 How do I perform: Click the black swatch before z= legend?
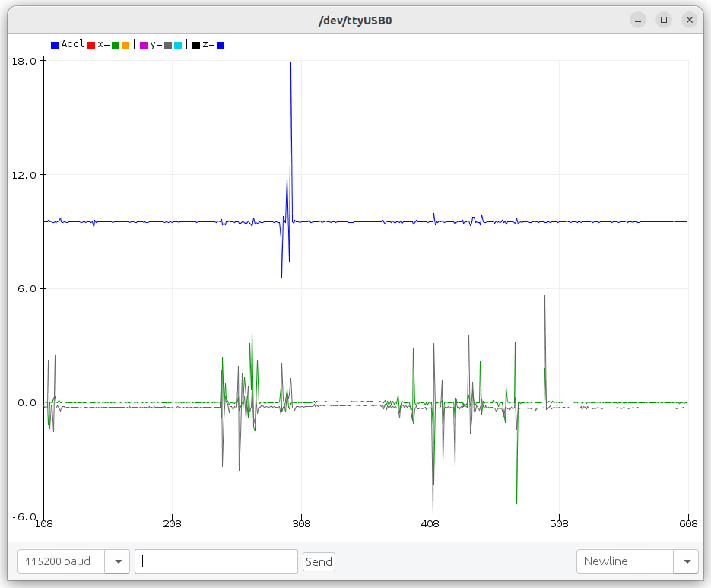[x=196, y=46]
